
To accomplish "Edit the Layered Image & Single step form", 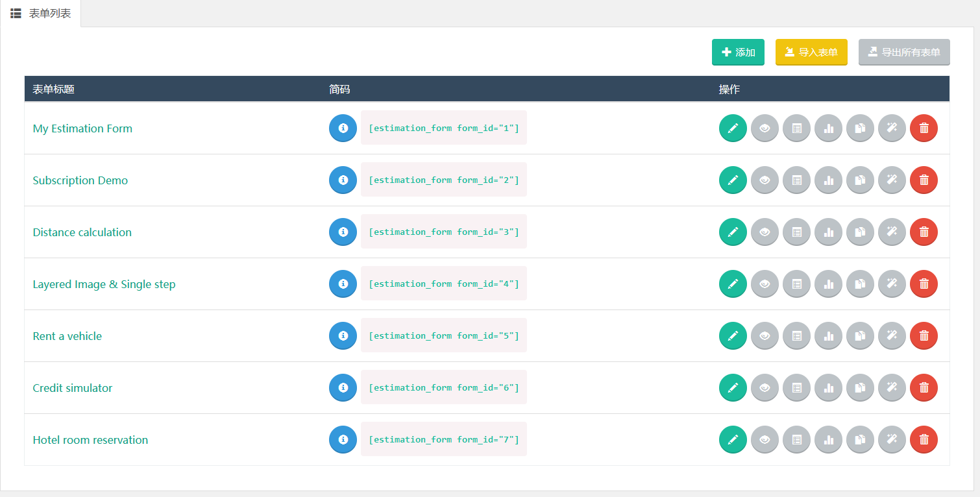I will [733, 284].
